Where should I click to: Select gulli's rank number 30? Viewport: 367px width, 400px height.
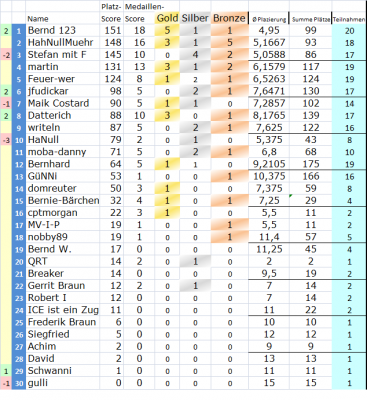point(19,383)
